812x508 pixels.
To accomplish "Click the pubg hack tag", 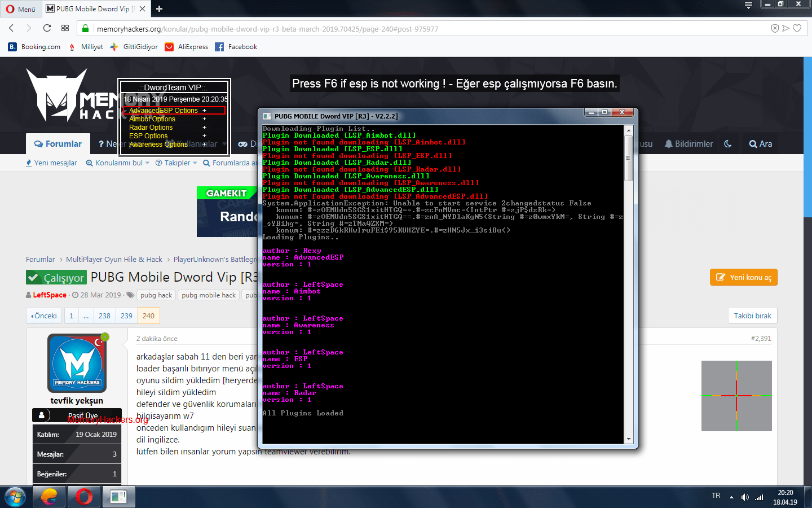I will 156,295.
